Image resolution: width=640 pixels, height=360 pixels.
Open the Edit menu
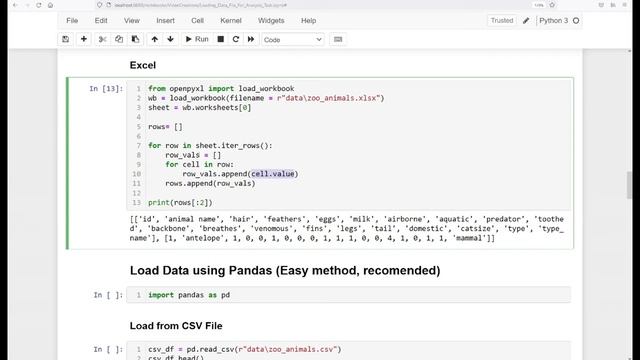click(x=101, y=20)
